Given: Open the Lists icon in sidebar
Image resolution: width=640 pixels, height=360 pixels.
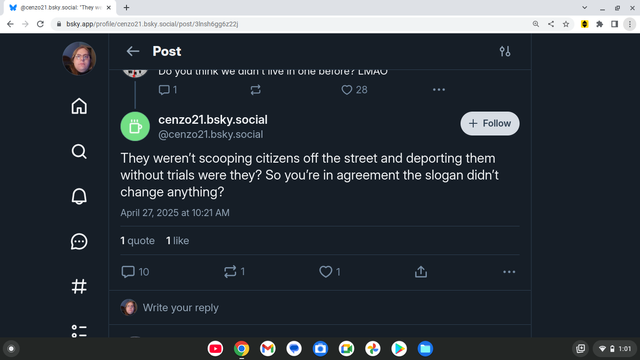Looking at the screenshot, I should point(79,331).
